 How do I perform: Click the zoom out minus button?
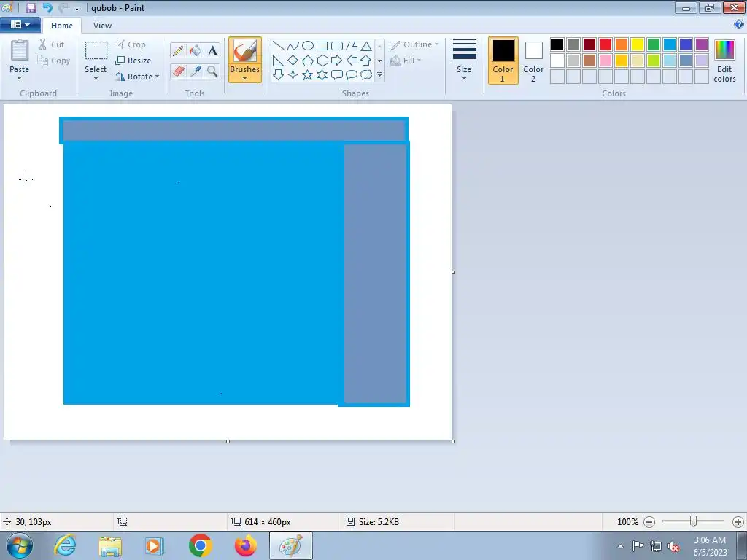(x=649, y=522)
